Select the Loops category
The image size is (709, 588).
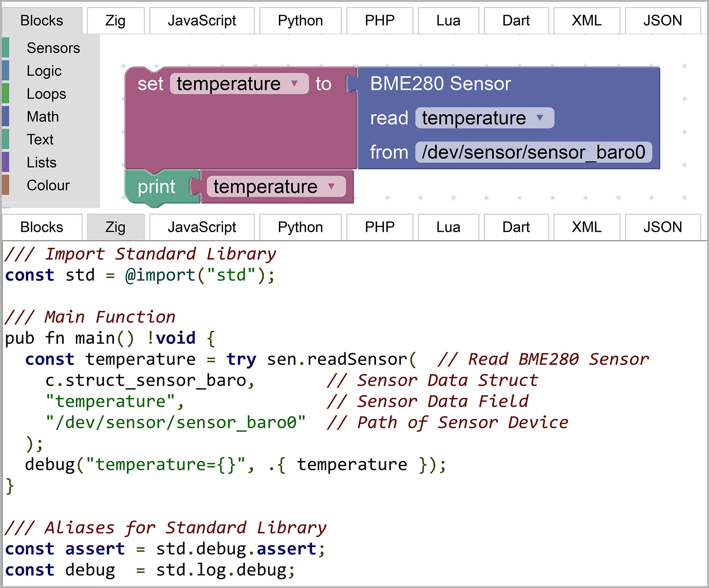46,94
